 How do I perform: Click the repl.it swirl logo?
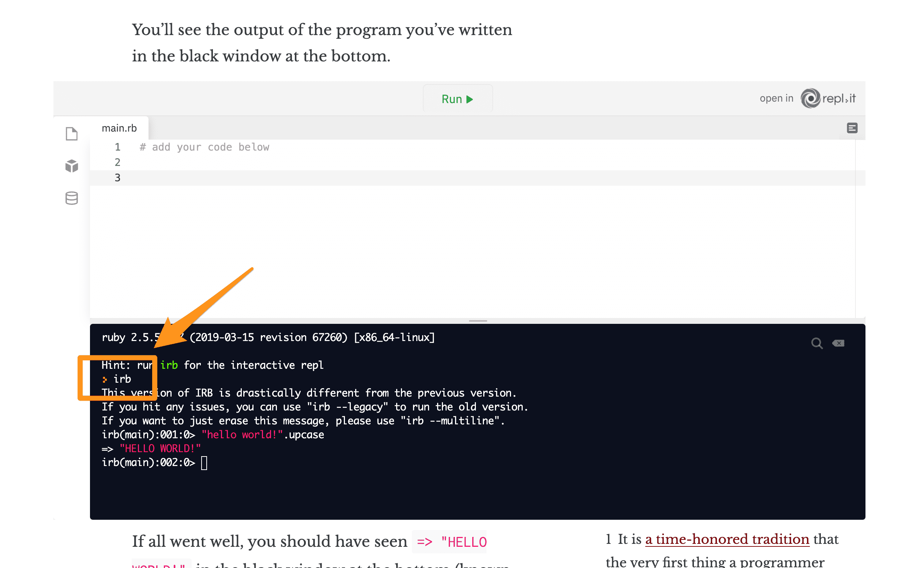tap(811, 98)
